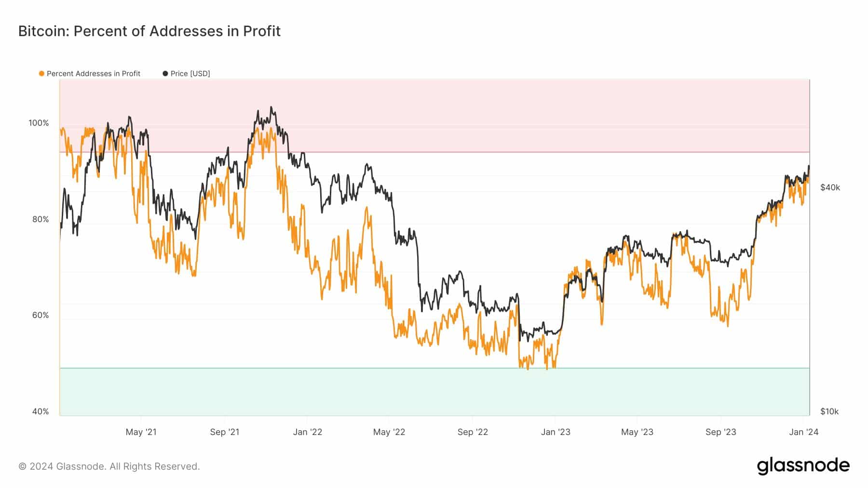Toggle the Percent Addresses in Profit legend label

pos(93,74)
